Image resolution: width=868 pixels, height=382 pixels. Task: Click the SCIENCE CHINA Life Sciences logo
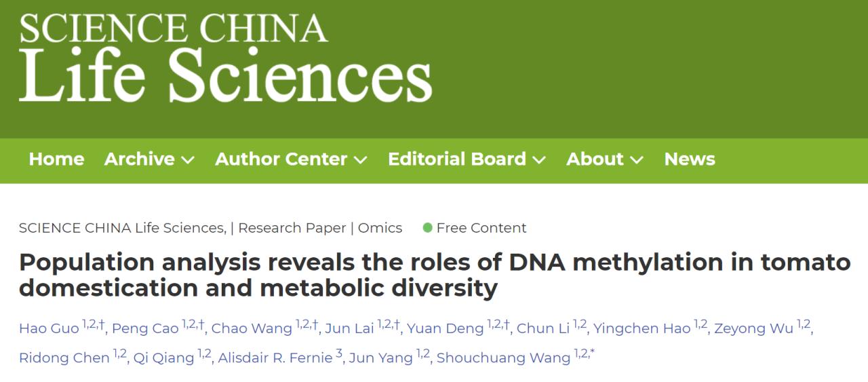[226, 58]
